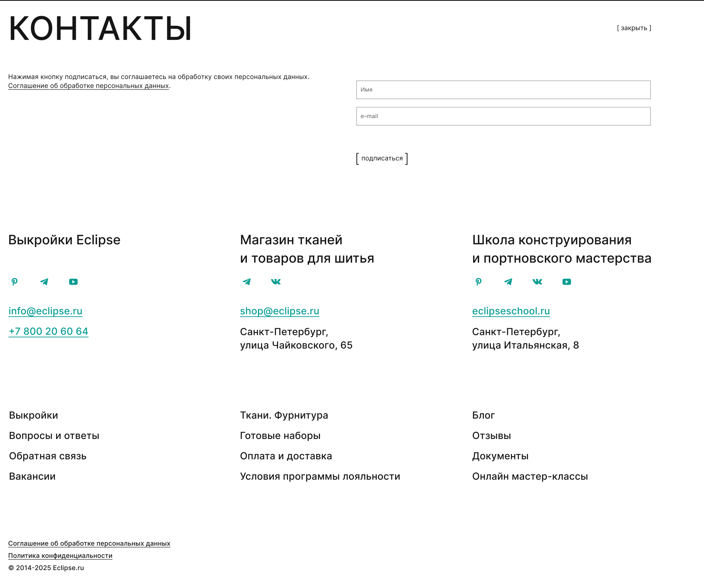704x588 pixels.
Task: Open YouTube icon under Выкройки Eclipse
Action: coord(73,282)
